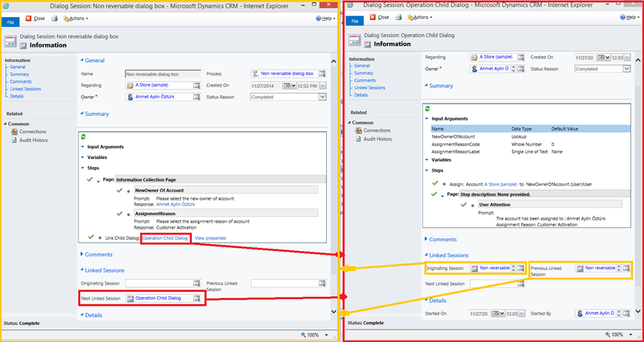Viewport: 644px width, 342px height.
Task: Open the File tab in the right window
Action: (x=355, y=21)
